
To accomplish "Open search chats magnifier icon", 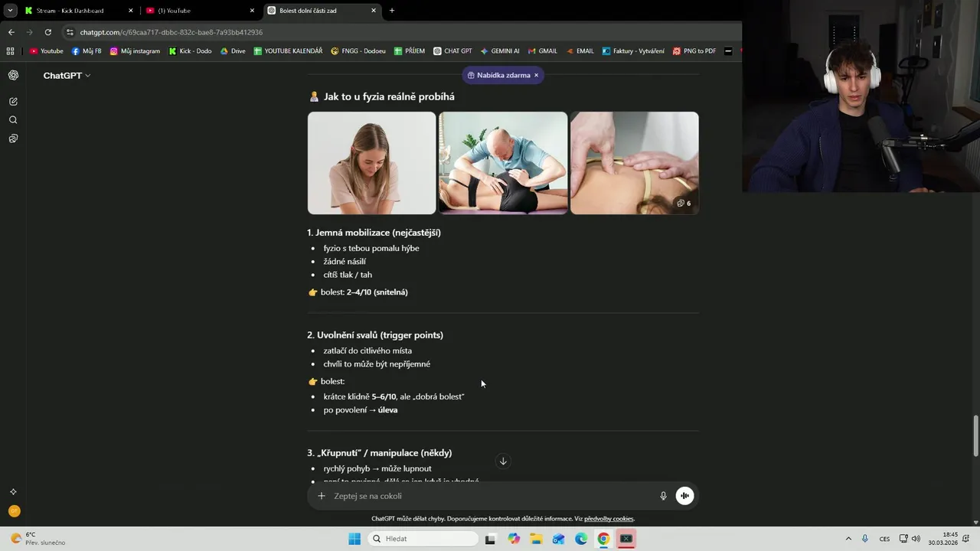I will click(x=13, y=120).
